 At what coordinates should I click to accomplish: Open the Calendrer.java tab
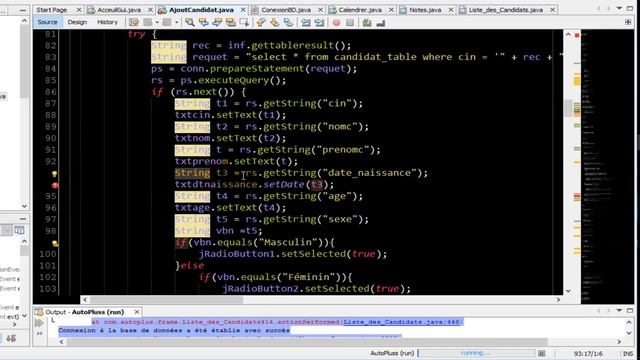[360, 9]
